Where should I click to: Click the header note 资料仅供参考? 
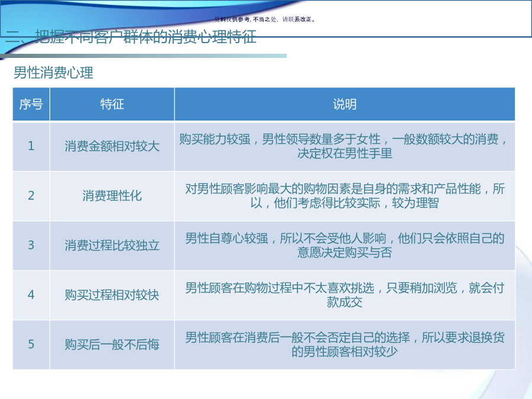tap(233, 20)
